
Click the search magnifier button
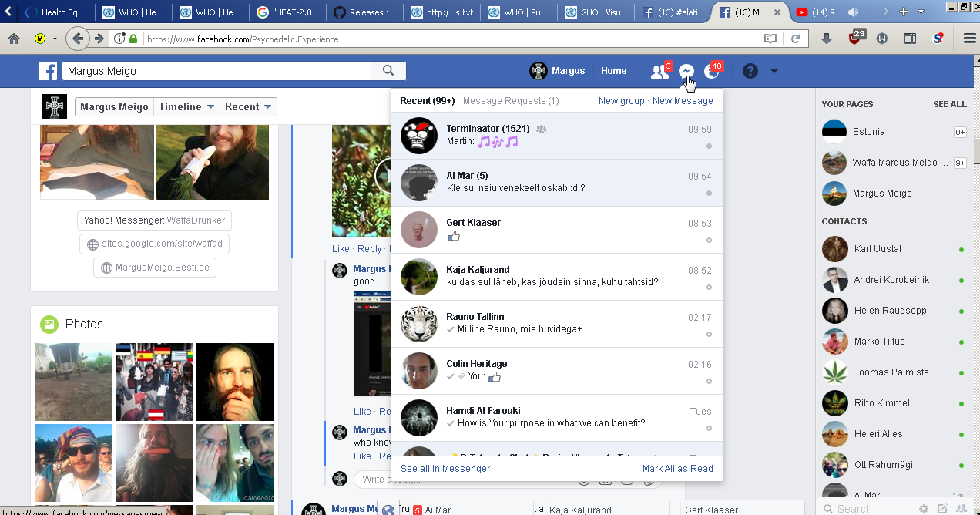coord(388,71)
